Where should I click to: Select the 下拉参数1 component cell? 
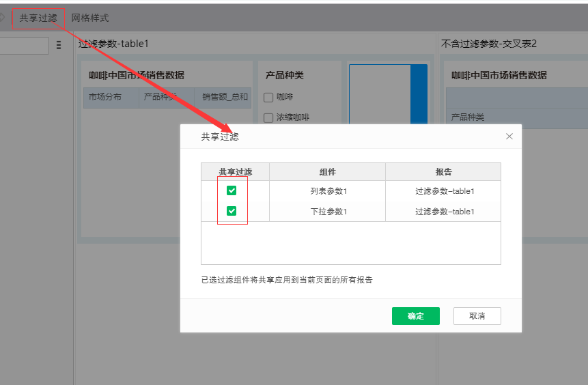coord(328,212)
